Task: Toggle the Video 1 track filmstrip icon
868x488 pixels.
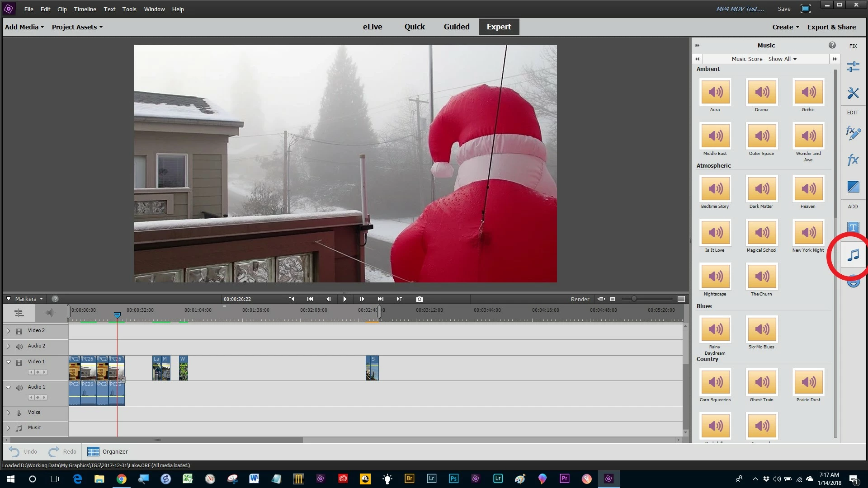Action: pyautogui.click(x=19, y=362)
